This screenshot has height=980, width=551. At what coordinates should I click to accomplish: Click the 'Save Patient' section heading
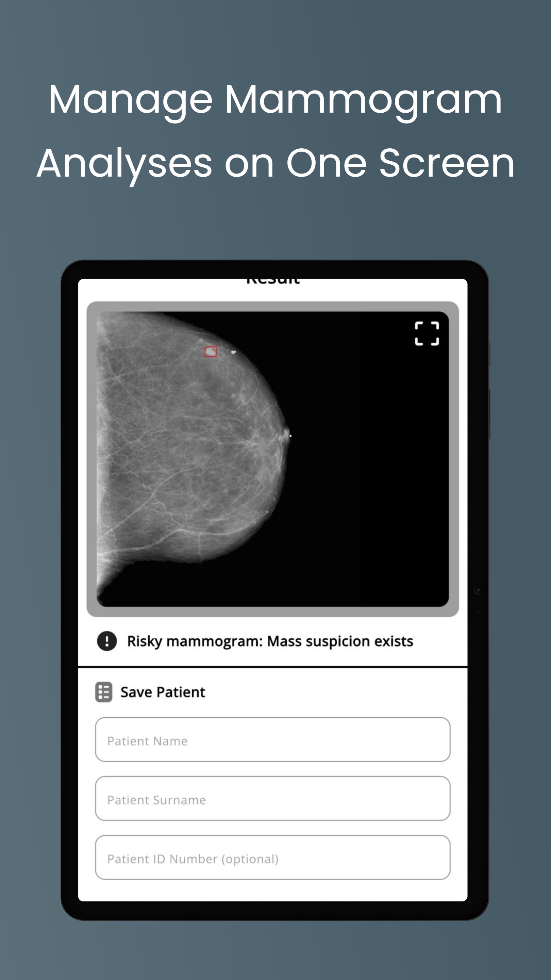click(163, 692)
